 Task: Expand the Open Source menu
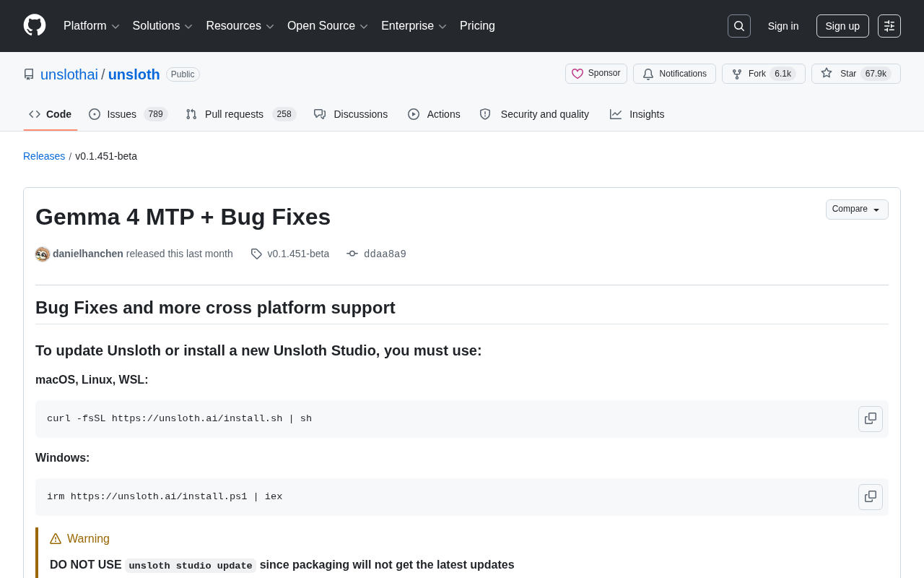pos(328,26)
